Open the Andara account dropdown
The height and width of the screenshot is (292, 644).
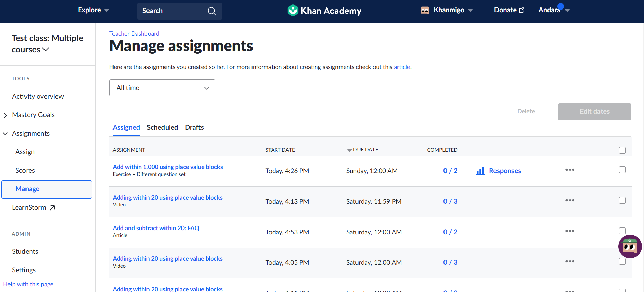(x=554, y=10)
